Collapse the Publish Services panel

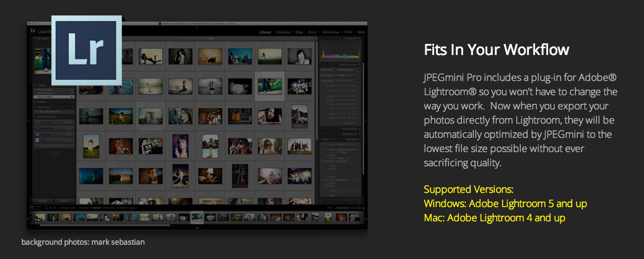point(35,117)
